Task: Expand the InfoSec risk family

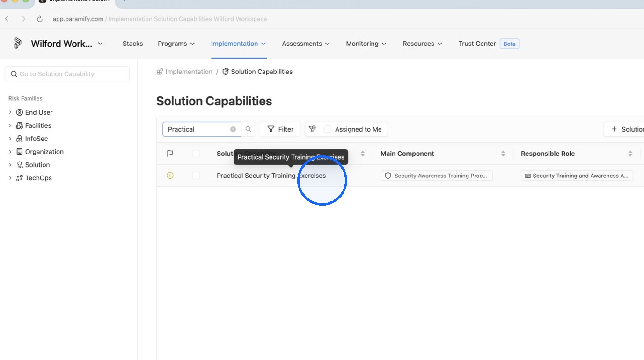Action: [10, 139]
